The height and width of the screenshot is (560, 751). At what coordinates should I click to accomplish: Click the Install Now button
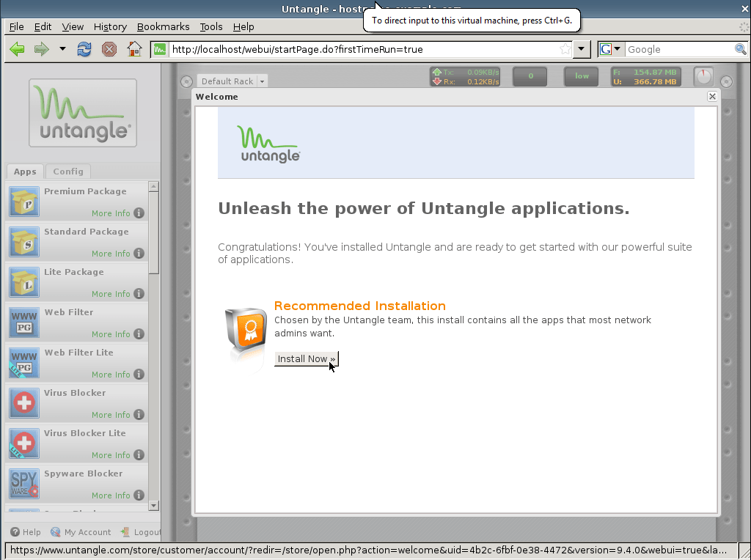point(307,359)
